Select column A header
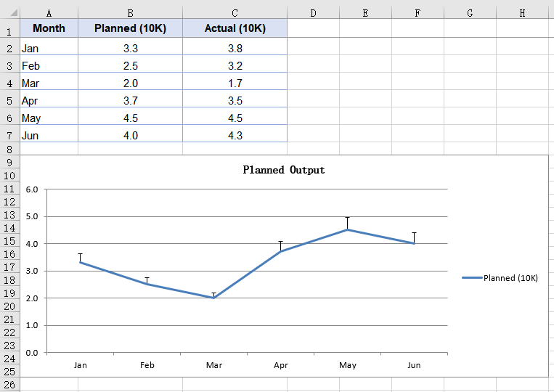 coord(49,13)
